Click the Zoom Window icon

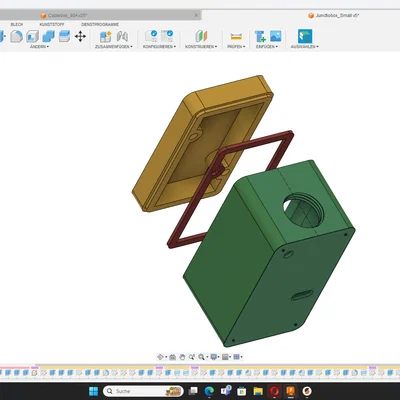[191, 357]
